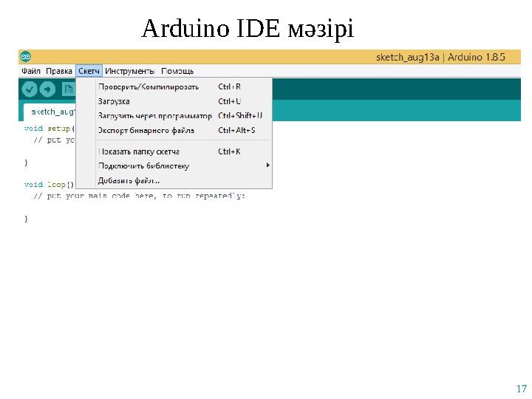
Task: Select Добавить файл... entry
Action: (x=174, y=180)
